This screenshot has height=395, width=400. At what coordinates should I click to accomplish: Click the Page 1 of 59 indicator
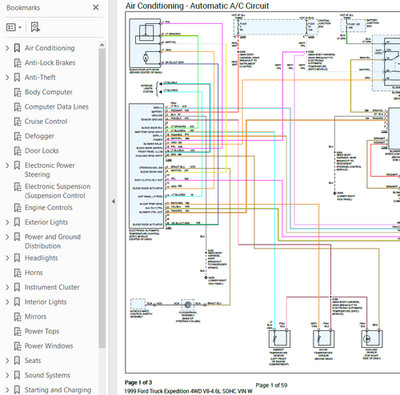tap(271, 385)
